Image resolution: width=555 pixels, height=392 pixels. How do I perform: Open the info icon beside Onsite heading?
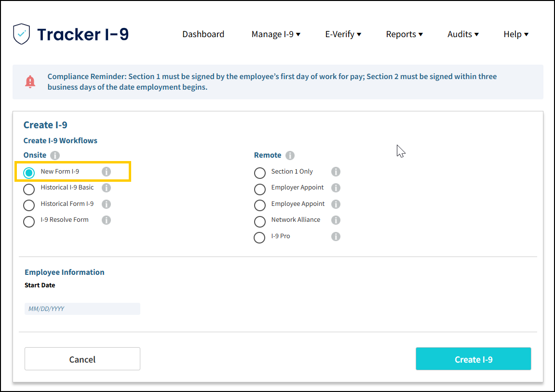click(x=55, y=155)
